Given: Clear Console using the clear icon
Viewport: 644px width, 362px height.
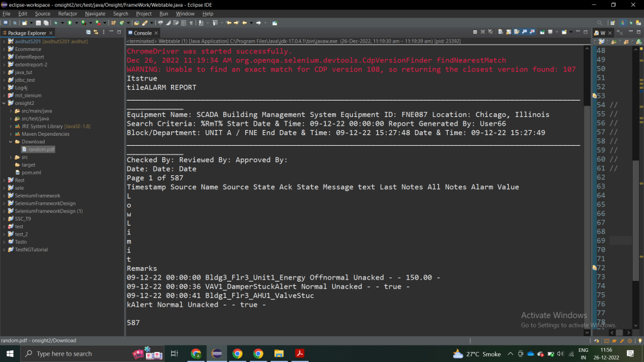Looking at the screenshot, I should tap(501, 32).
